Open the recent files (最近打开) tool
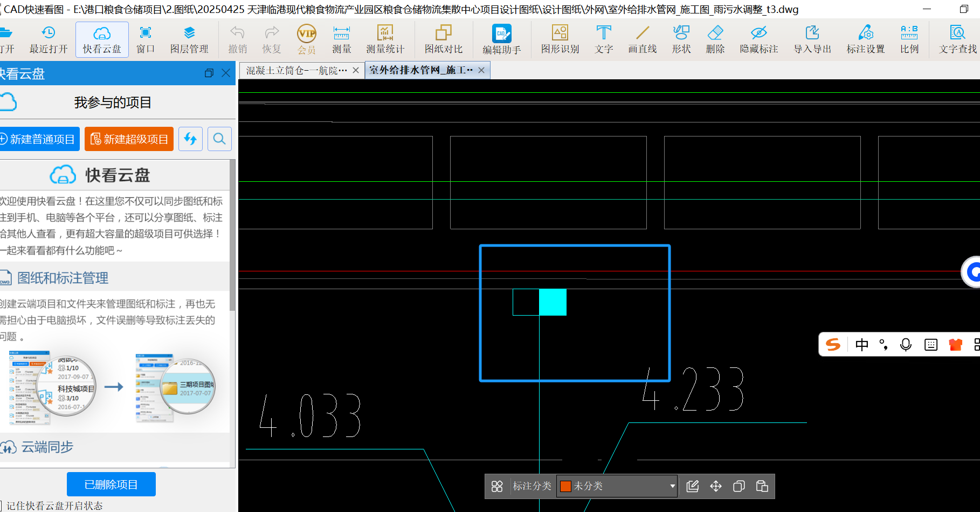Image resolution: width=980 pixels, height=512 pixels. point(49,39)
